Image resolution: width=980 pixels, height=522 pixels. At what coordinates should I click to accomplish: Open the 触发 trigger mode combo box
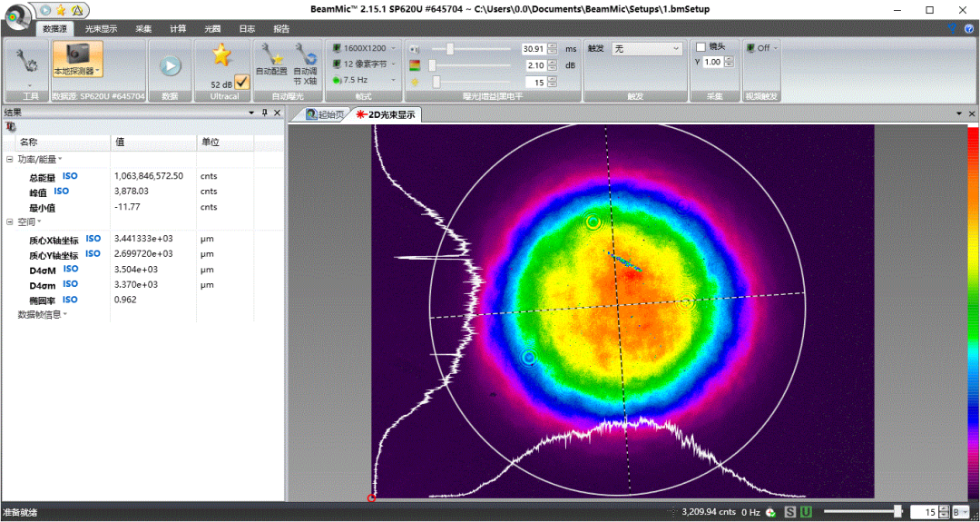(x=646, y=48)
